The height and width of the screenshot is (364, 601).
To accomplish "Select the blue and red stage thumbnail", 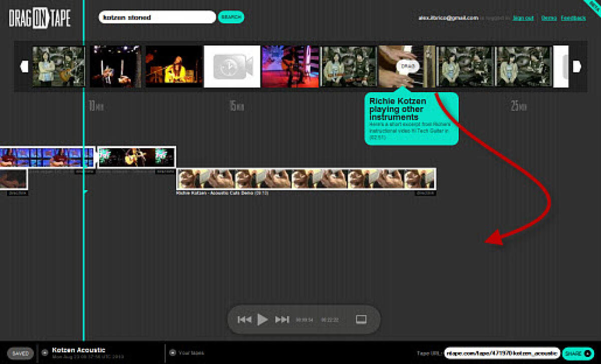I will pos(290,67).
